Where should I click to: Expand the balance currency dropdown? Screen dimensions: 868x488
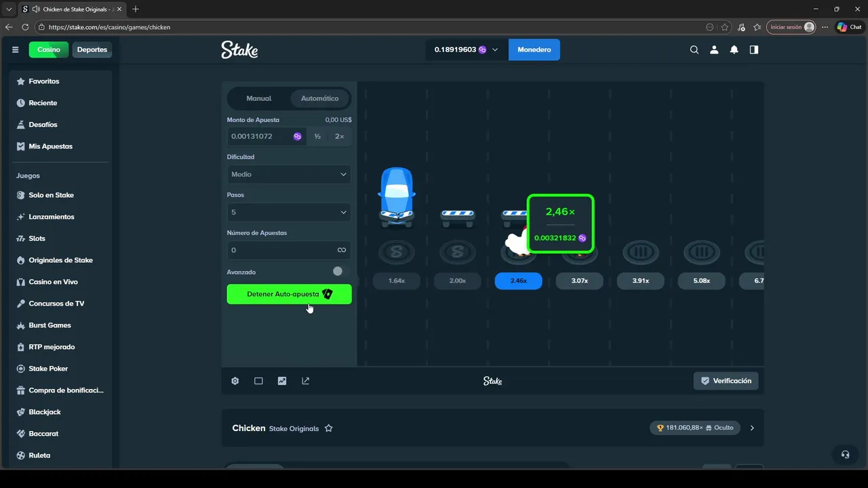(x=495, y=49)
